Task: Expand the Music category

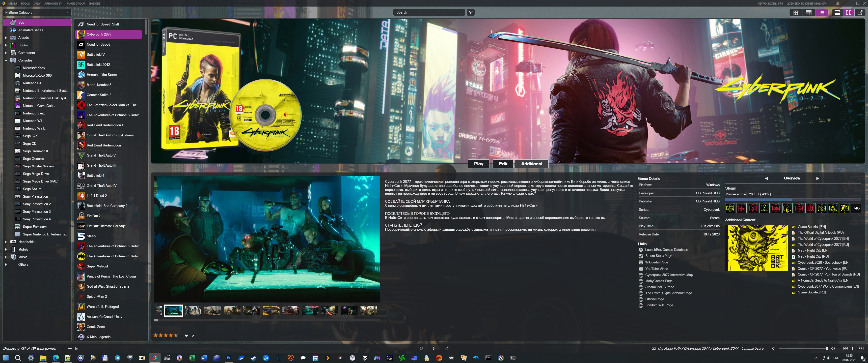Action: coord(6,257)
